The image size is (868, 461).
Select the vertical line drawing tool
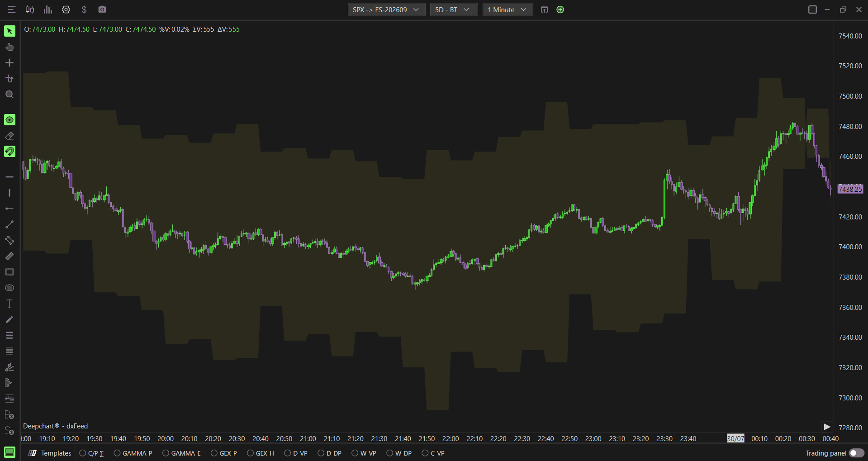tap(9, 193)
